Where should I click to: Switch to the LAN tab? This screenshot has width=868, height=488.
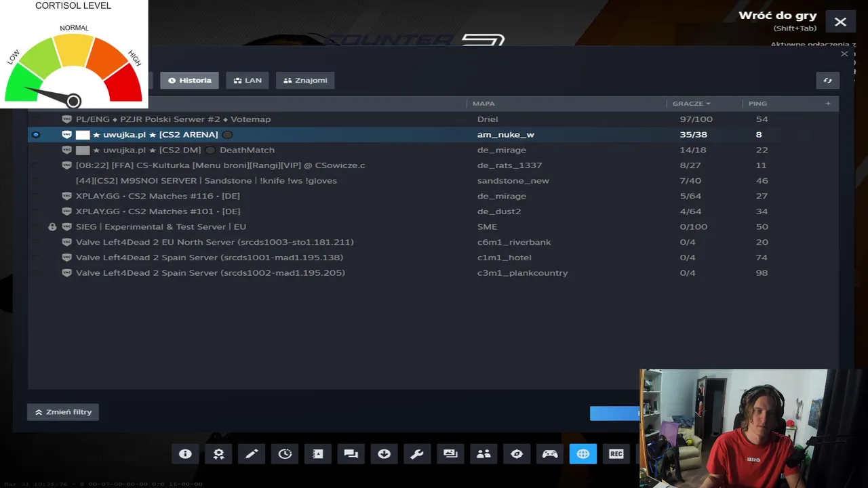[248, 80]
